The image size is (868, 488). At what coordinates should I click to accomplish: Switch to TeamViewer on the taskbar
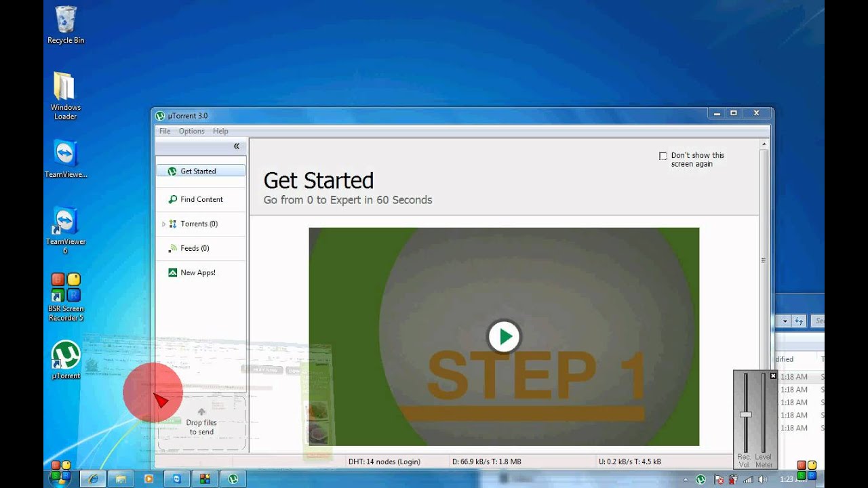176,479
